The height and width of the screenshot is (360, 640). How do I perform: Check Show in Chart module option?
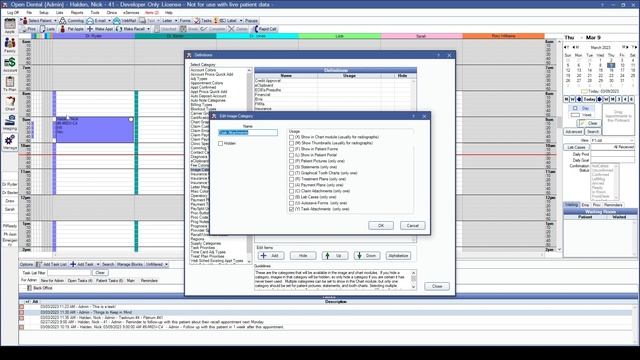[x=291, y=137]
